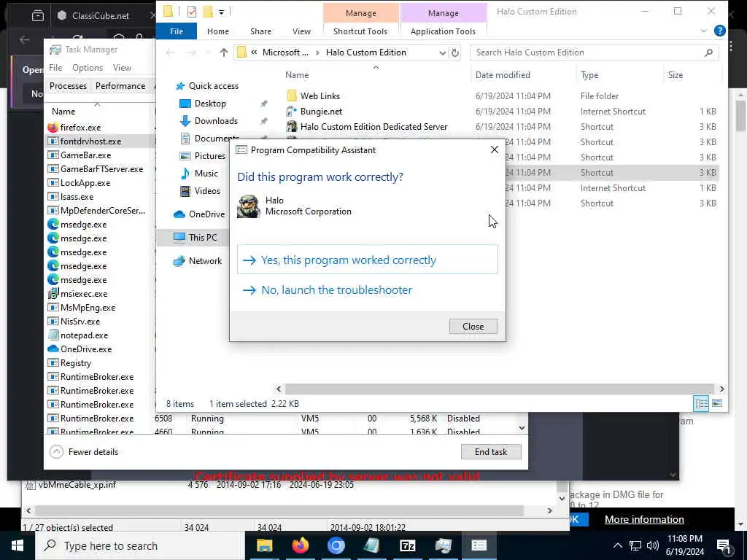Click Close button in Compatibility Assistant
The height and width of the screenshot is (560, 747).
coord(473,326)
